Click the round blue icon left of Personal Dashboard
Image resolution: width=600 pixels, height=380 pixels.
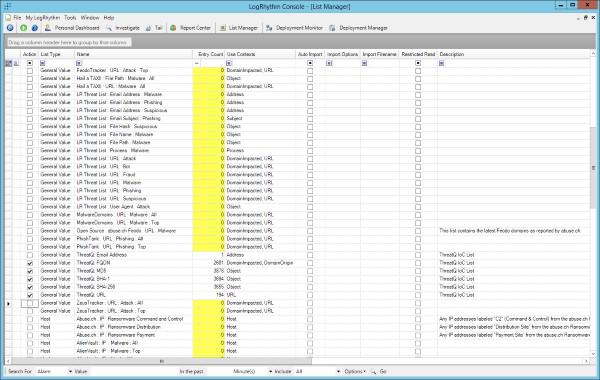click(x=34, y=28)
